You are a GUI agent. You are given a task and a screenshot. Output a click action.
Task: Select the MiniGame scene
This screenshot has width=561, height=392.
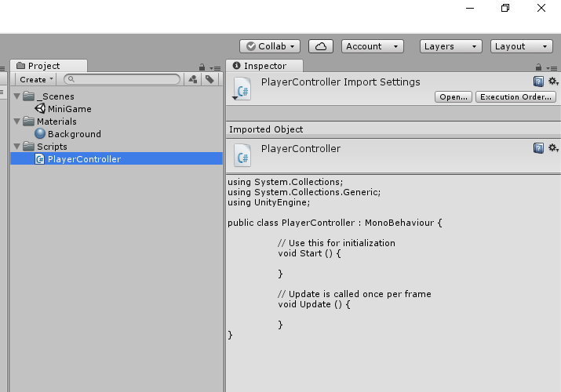[x=116, y=109]
